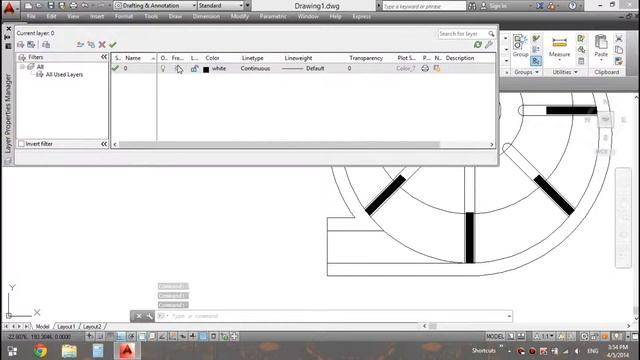Click the Group Edit checkmark icon

coord(536,39)
